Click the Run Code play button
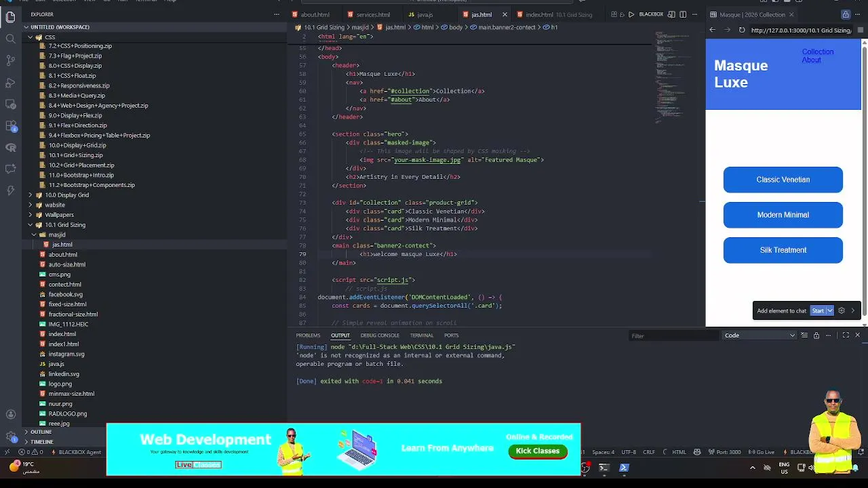Viewport: 868px width, 488px height. pyautogui.click(x=631, y=14)
